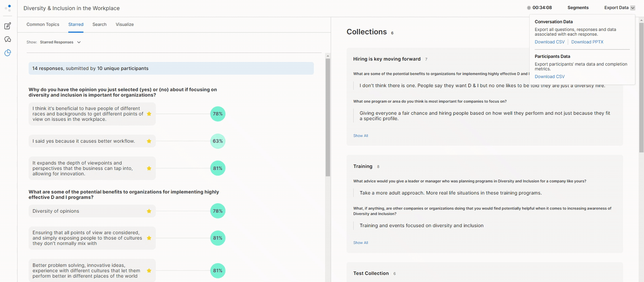The width and height of the screenshot is (644, 282).
Task: Collapse the Export Data dropdown arrow
Action: pyautogui.click(x=633, y=8)
